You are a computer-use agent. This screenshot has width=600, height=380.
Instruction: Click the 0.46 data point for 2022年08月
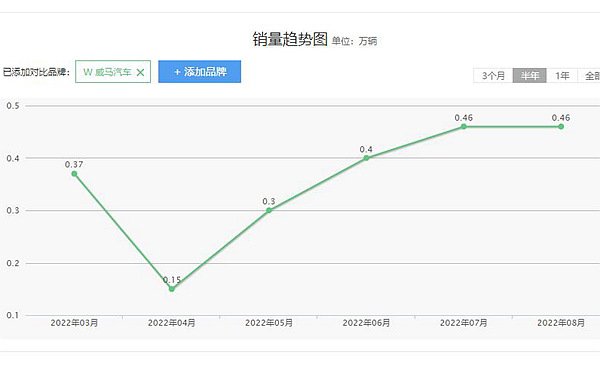pos(561,127)
